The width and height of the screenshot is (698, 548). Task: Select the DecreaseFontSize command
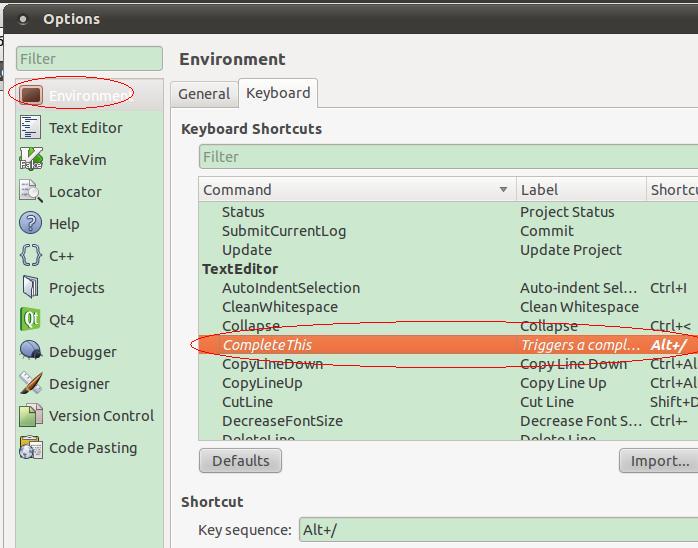pyautogui.click(x=448, y=421)
